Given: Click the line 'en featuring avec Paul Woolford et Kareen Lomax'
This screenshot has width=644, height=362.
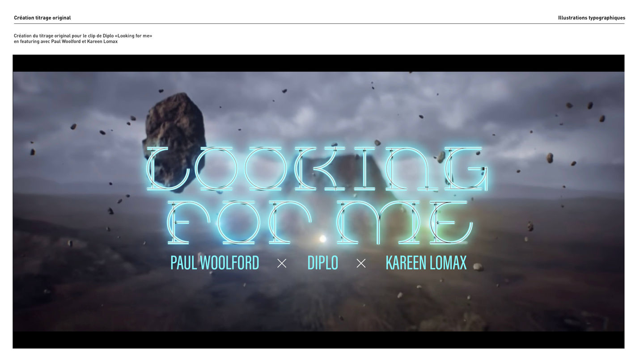Looking at the screenshot, I should (66, 42).
